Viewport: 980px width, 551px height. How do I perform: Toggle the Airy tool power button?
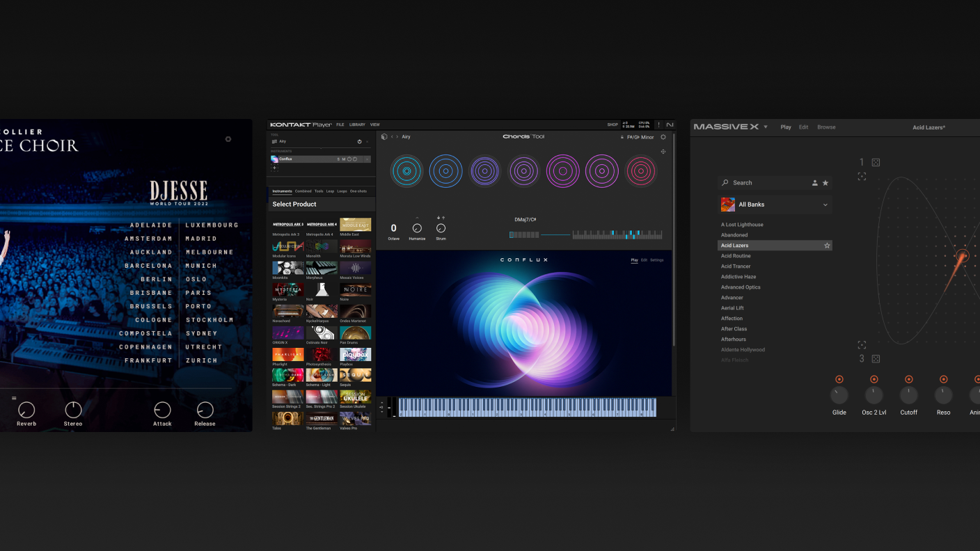(360, 141)
